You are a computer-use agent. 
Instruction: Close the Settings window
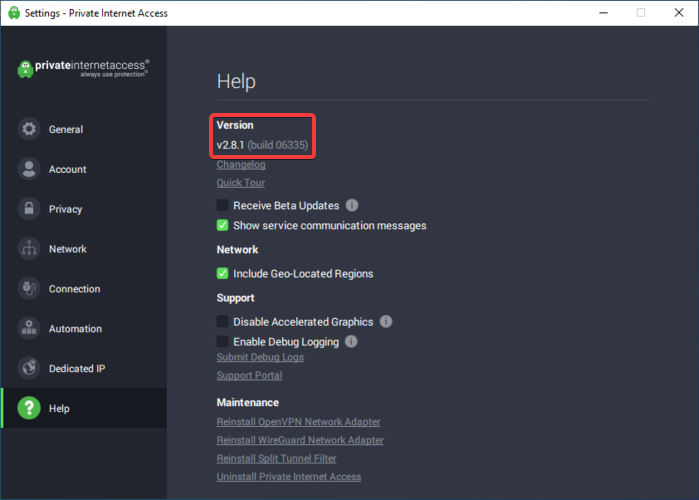tap(679, 12)
